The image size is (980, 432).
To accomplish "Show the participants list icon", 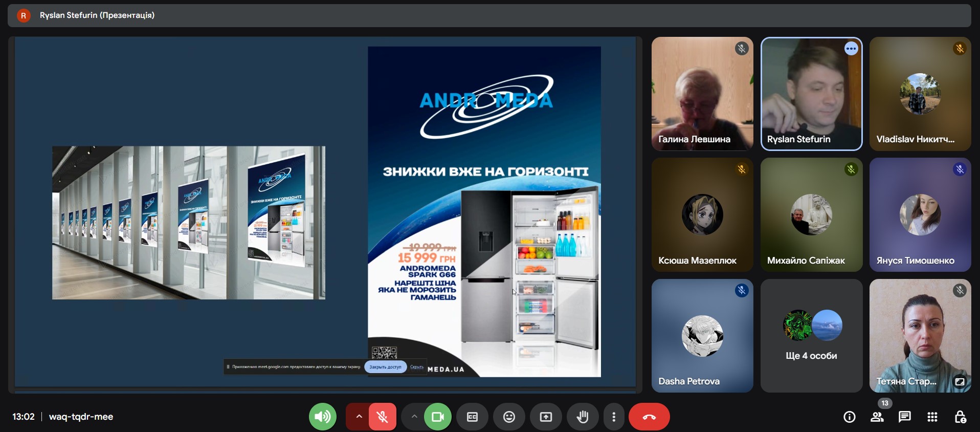I will (877, 417).
